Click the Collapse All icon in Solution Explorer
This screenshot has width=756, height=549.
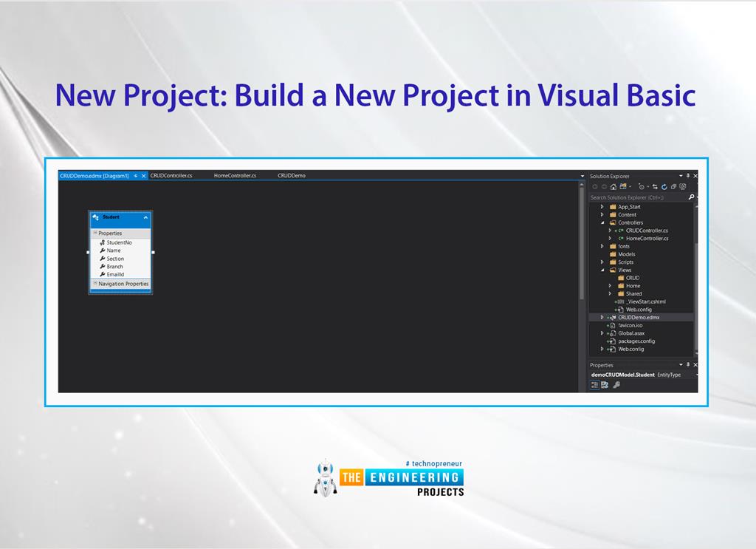coord(674,187)
